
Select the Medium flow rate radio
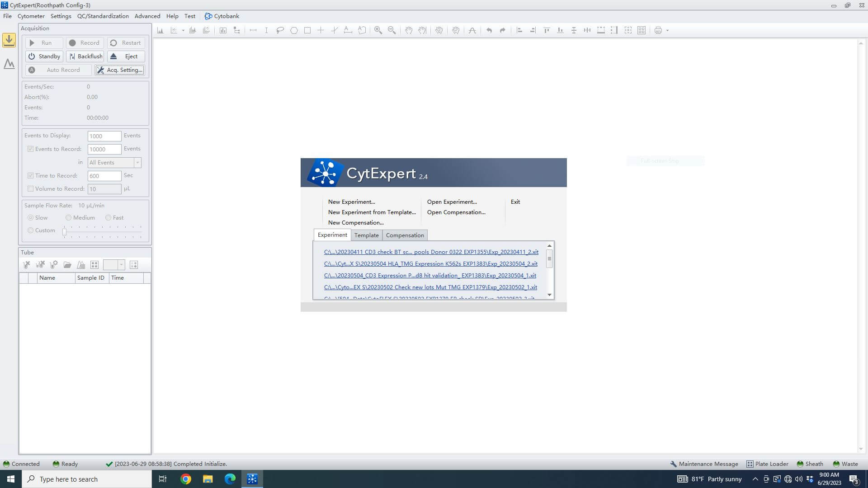pos(68,218)
